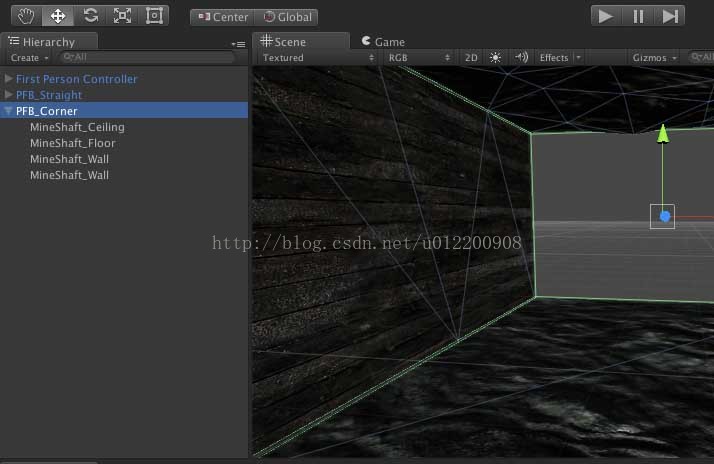Switch to the Hierarchy tab

[49, 41]
